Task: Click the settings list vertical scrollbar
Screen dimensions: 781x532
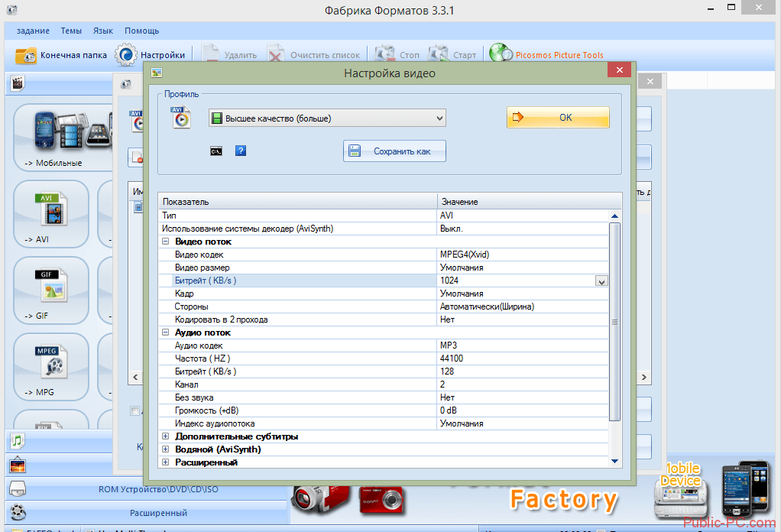Action: tap(614, 321)
